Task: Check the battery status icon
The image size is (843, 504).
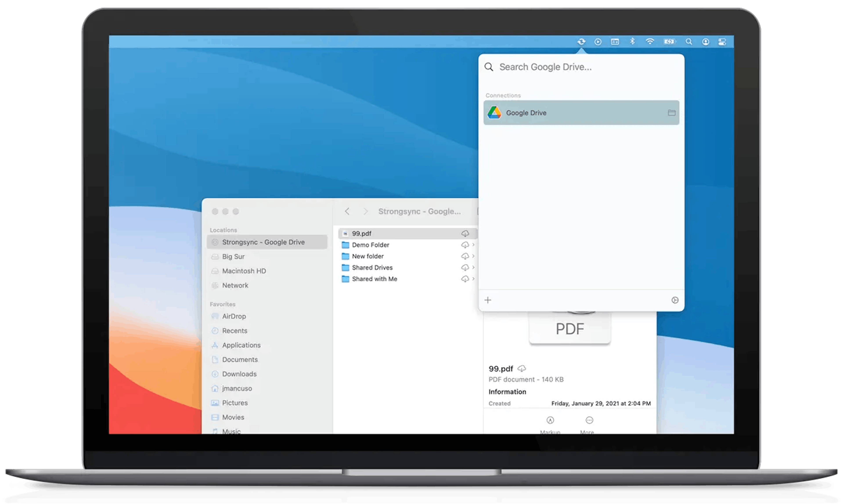Action: [670, 41]
